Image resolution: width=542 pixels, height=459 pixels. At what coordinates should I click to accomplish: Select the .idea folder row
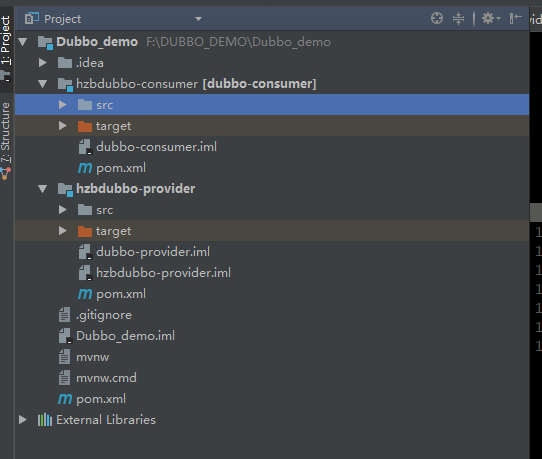(272, 63)
